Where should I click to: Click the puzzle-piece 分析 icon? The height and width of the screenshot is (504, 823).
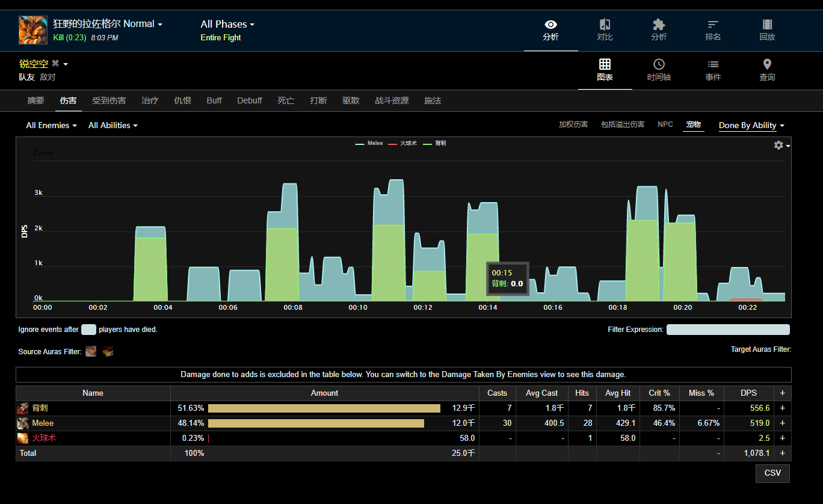pos(659,25)
